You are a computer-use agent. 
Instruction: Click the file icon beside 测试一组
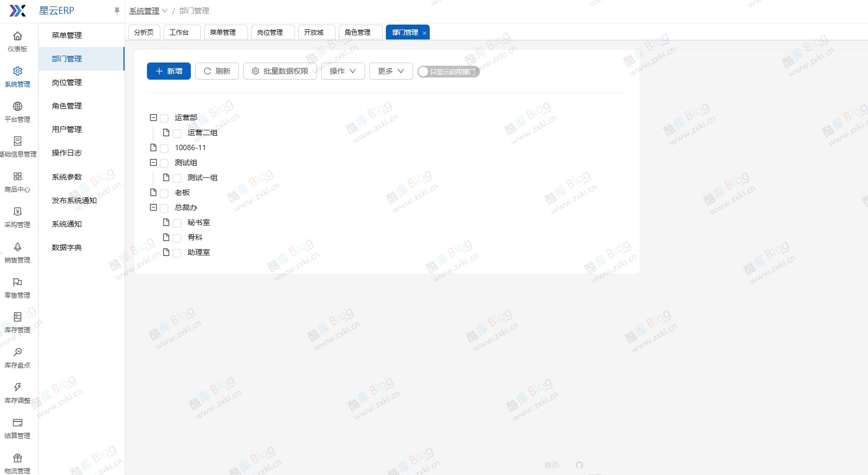click(x=166, y=177)
